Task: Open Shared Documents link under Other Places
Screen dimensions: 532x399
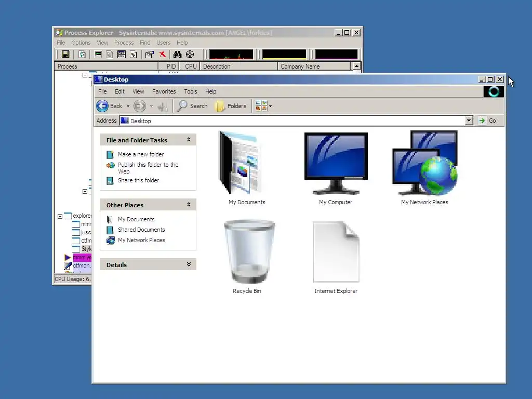Action: tap(141, 230)
